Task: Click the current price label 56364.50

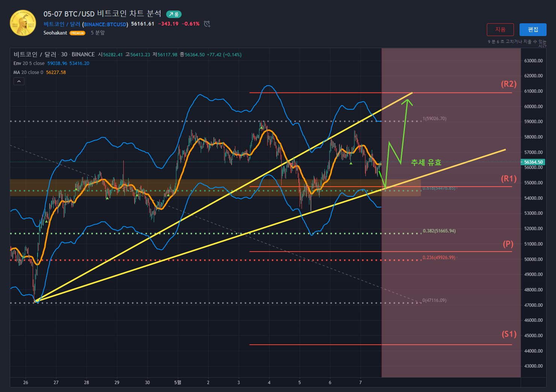Action: [533, 162]
